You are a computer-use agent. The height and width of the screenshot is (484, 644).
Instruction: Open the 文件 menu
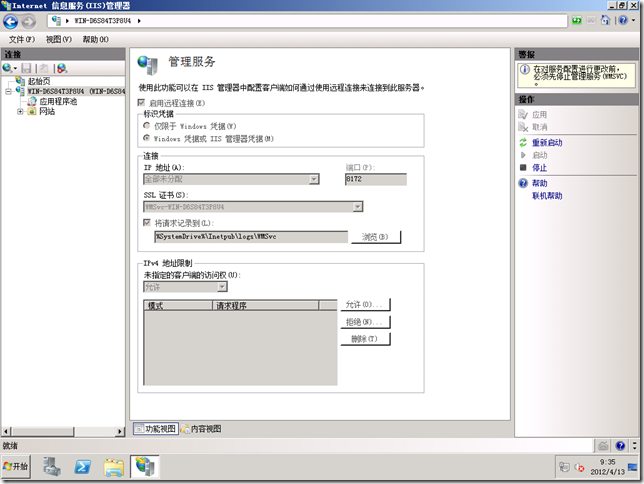point(22,39)
